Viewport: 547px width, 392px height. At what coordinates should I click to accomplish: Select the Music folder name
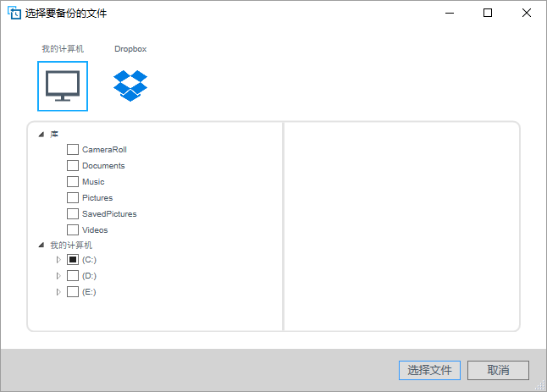point(93,182)
